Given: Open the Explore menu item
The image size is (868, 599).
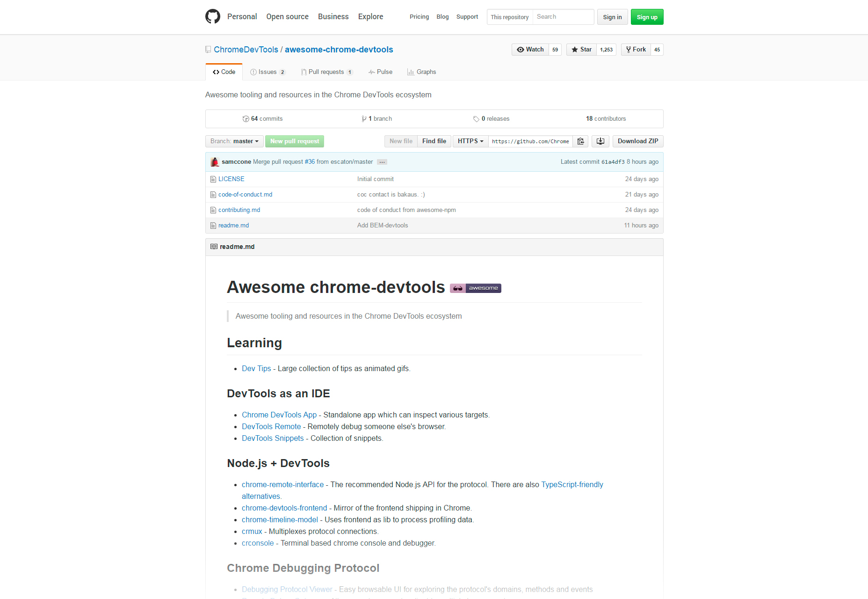Looking at the screenshot, I should point(370,17).
